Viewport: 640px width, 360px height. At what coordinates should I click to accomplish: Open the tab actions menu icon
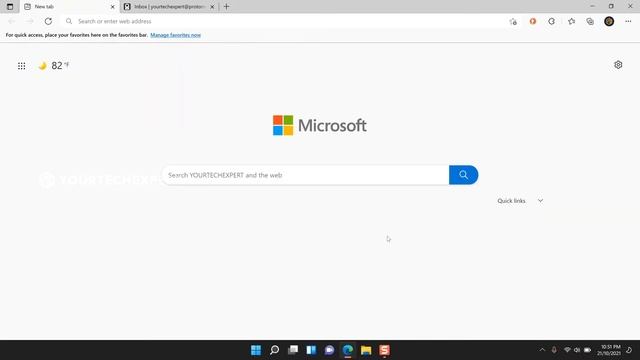pos(10,7)
